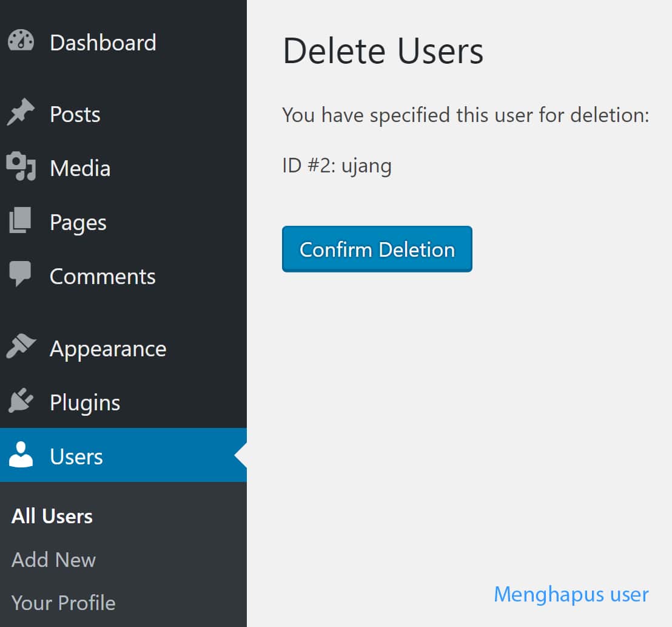This screenshot has height=627, width=672.
Task: Select the Appearance paintbrush icon
Action: [21, 348]
